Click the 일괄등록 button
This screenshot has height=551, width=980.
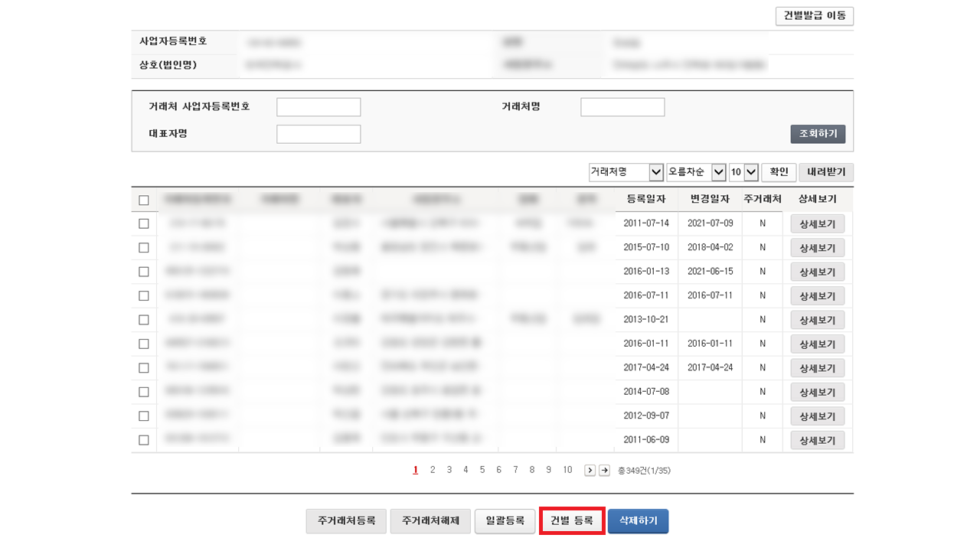pos(505,521)
